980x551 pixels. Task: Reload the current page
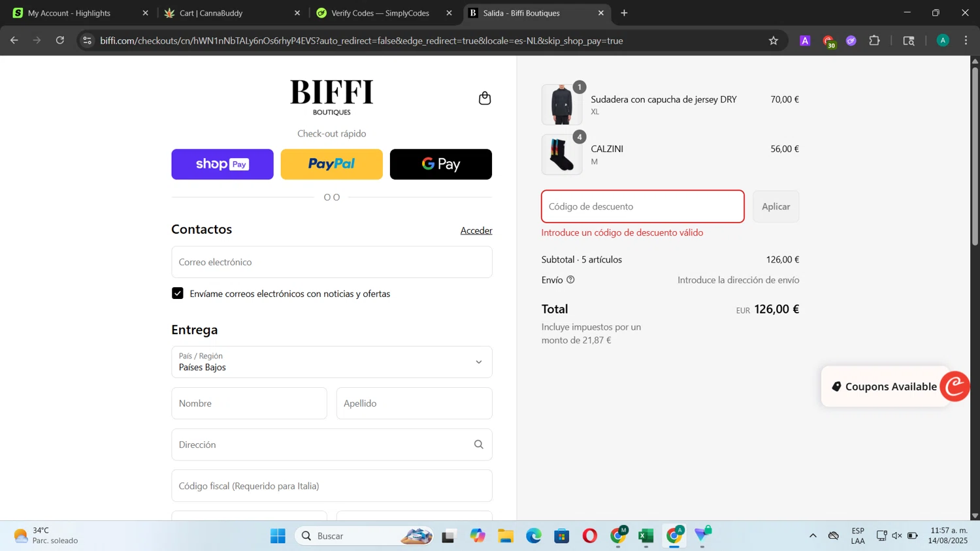(60, 40)
